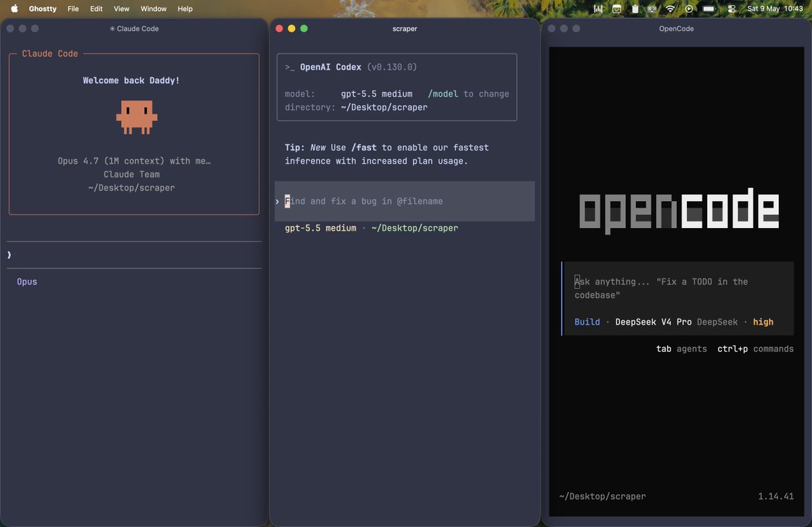The image size is (812, 527).
Task: Open the Window menu
Action: coord(154,9)
